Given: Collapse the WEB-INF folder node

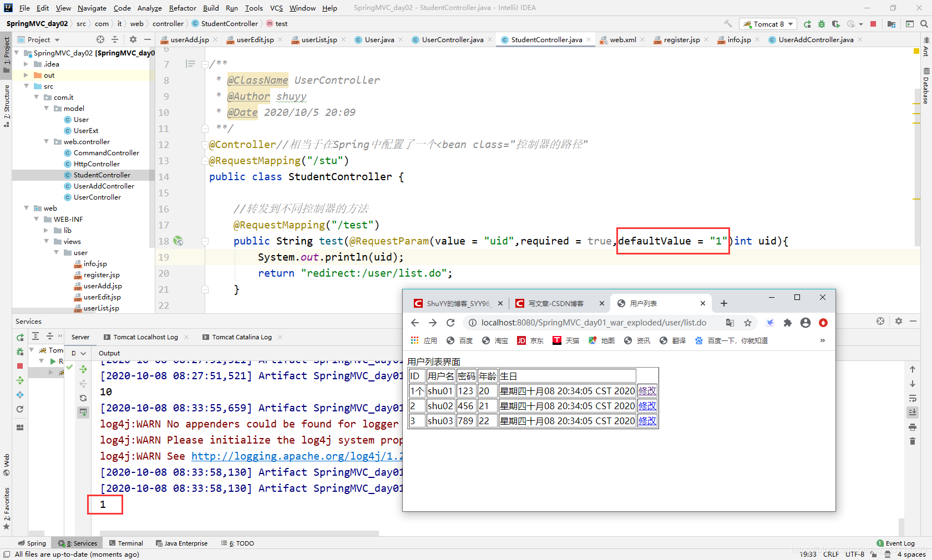Looking at the screenshot, I should (x=36, y=219).
